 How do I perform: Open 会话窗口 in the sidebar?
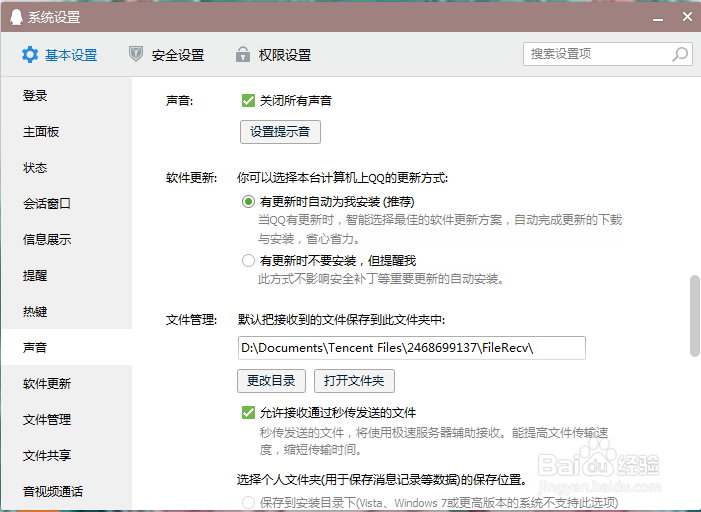pos(67,203)
